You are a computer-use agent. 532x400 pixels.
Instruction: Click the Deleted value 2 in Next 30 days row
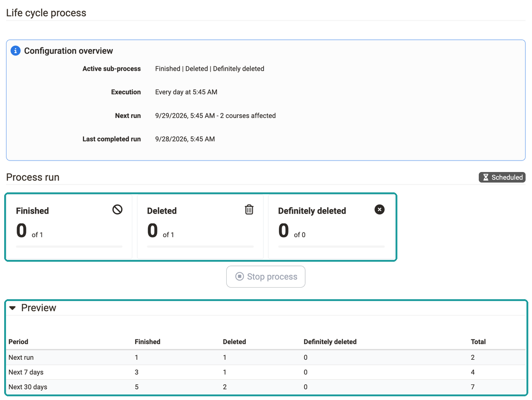[x=225, y=387]
